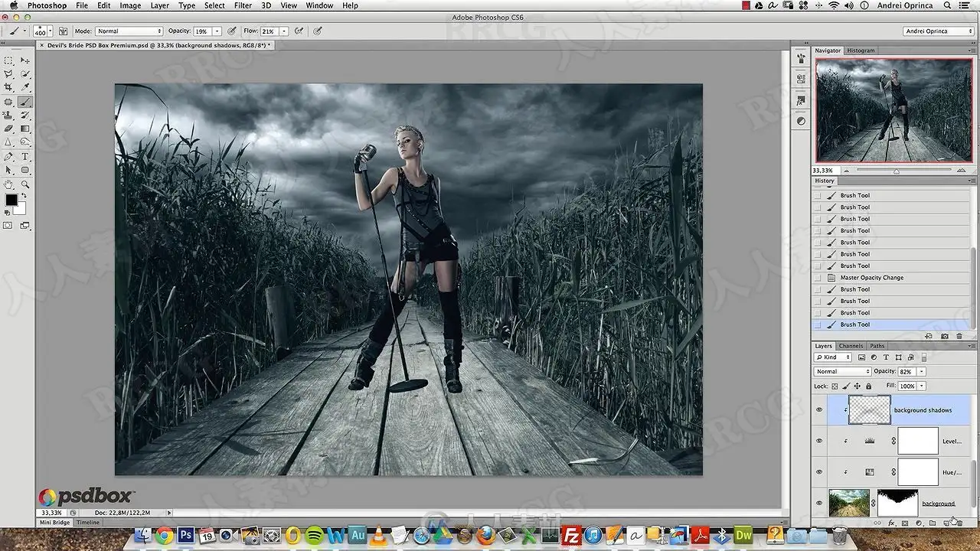
Task: Select the Pen tool
Action: point(9,156)
